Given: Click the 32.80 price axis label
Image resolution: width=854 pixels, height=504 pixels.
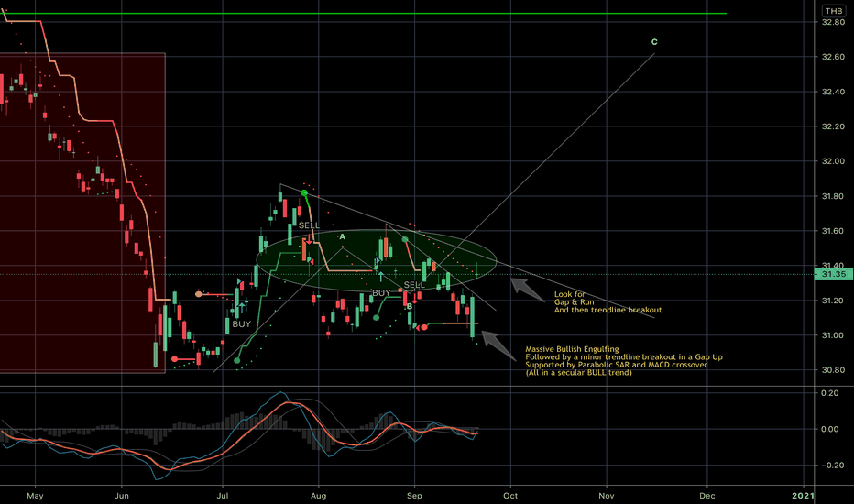Looking at the screenshot, I should tap(833, 22).
